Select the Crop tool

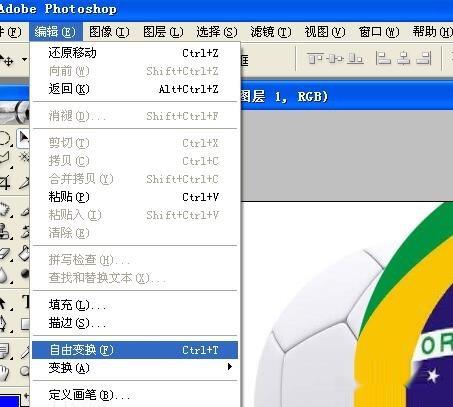click(5, 182)
